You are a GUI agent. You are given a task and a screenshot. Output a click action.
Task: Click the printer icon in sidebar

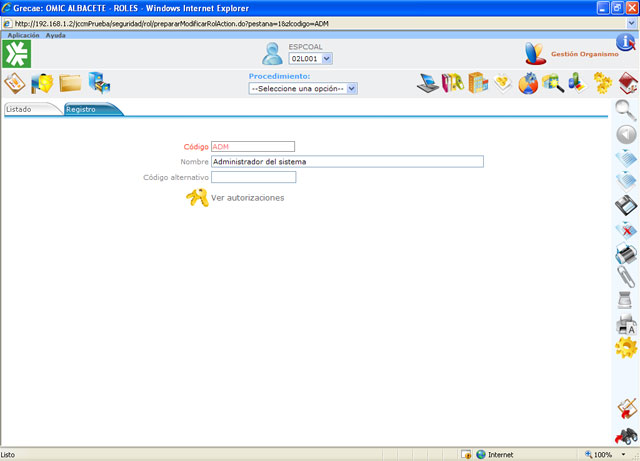(x=626, y=253)
